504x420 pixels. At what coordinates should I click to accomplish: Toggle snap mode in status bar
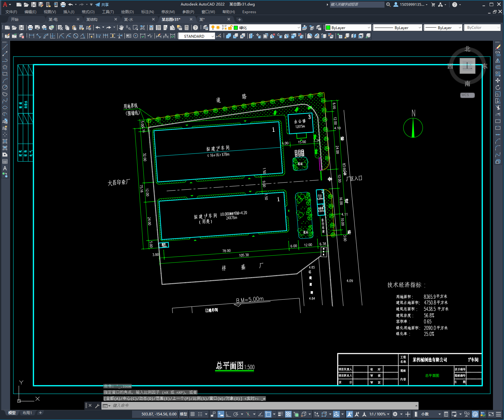coord(200,414)
